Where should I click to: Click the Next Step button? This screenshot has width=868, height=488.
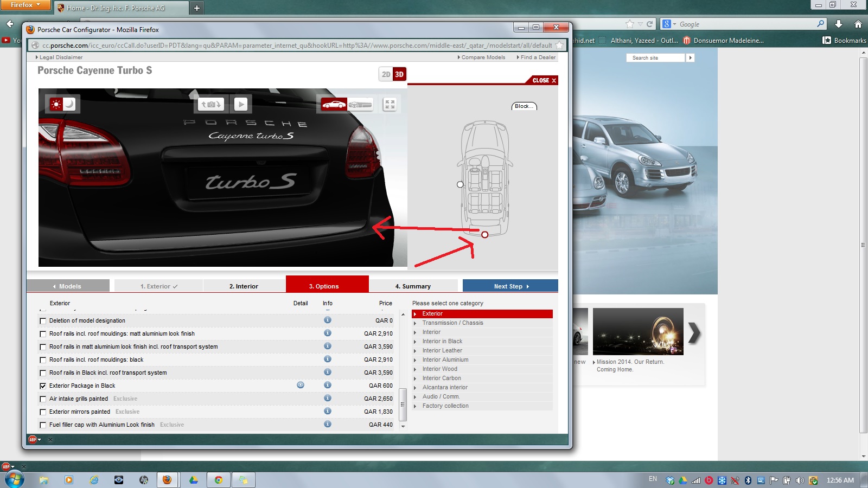click(x=510, y=286)
